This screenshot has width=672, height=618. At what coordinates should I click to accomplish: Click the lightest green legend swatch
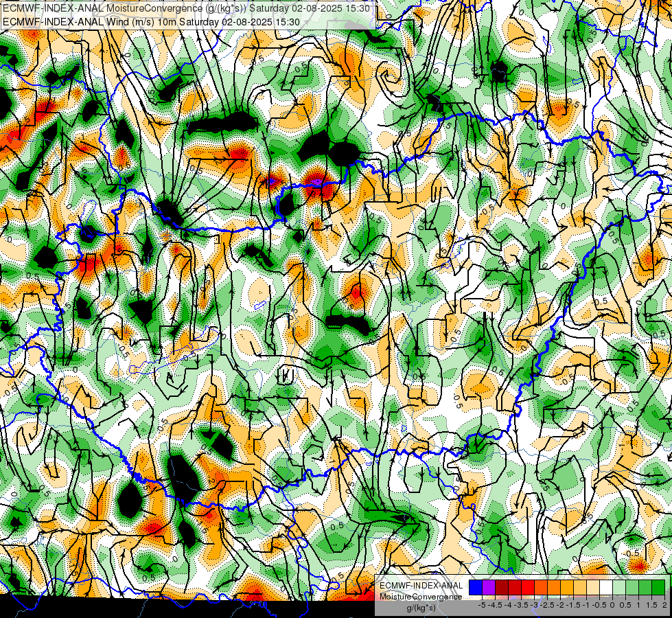click(x=619, y=587)
